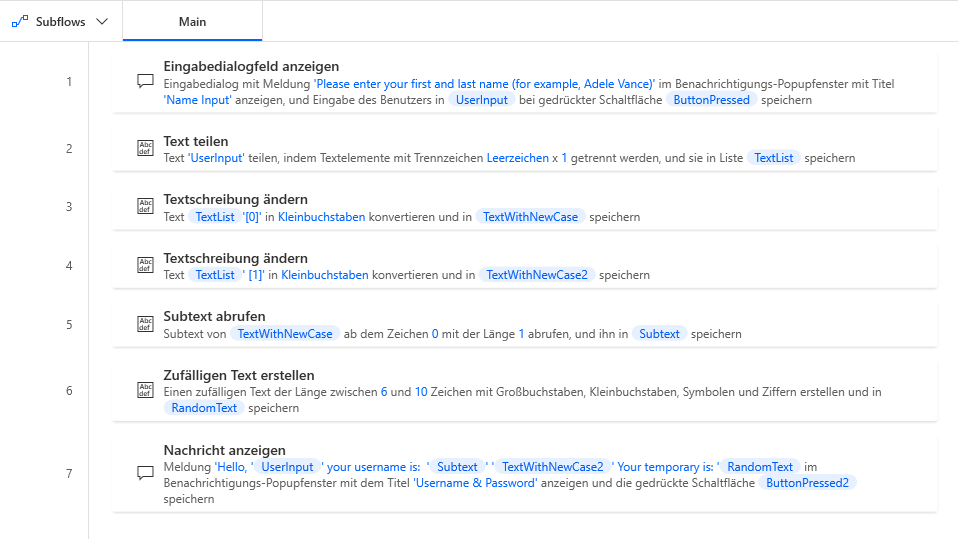The image size is (958, 539).
Task: Click RandomText chip in step 7
Action: tap(759, 466)
